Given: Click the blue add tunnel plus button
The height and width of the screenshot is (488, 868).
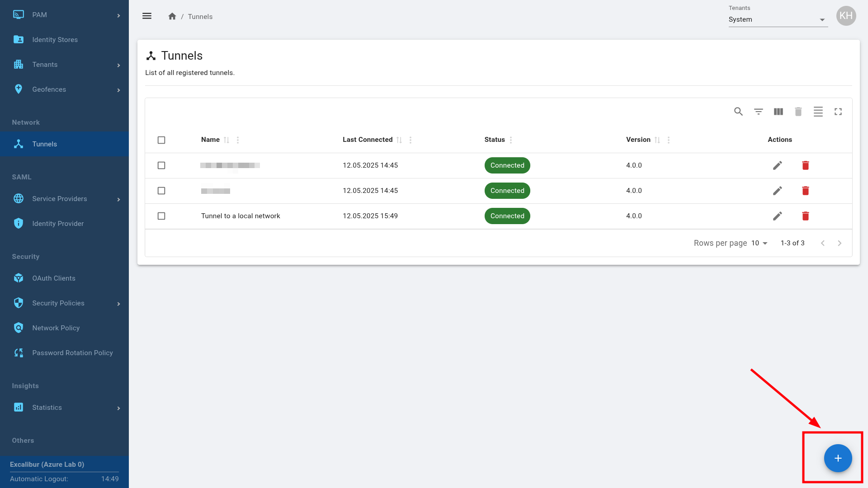Looking at the screenshot, I should [x=838, y=458].
